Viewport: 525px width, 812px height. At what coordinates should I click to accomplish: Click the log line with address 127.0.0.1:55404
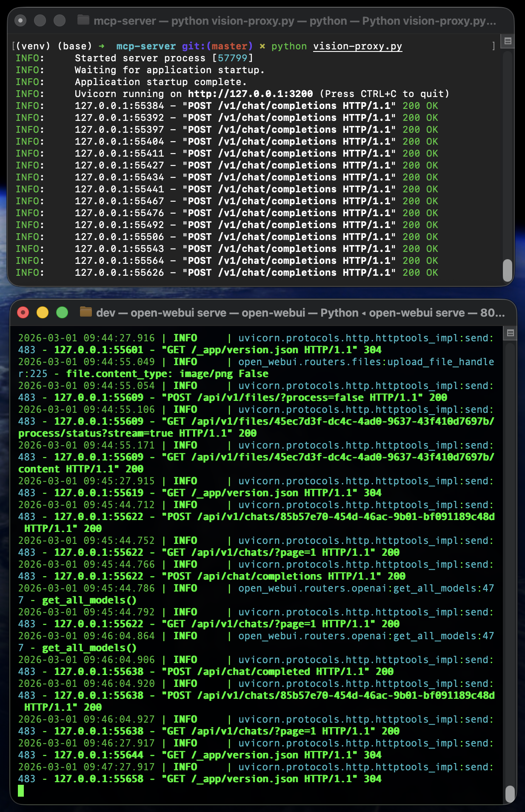[x=227, y=141]
